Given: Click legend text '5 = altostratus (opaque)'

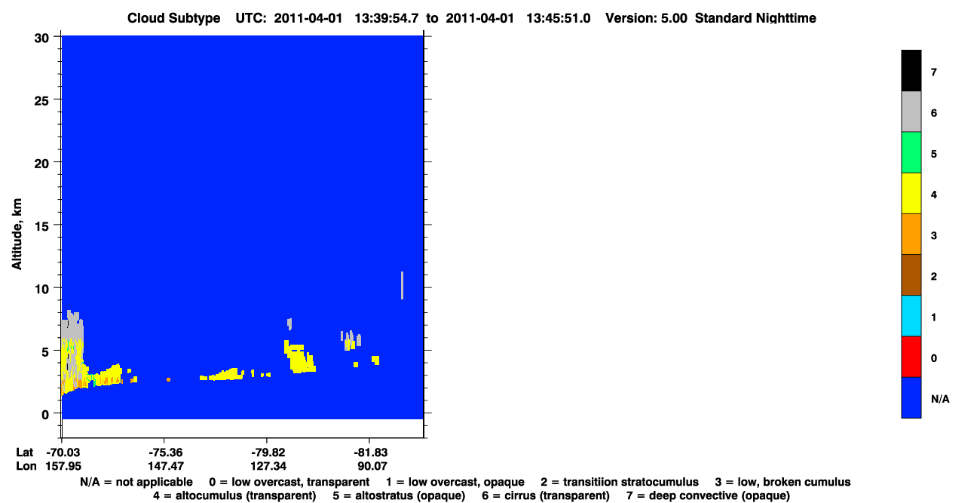Looking at the screenshot, I should coord(398,495).
